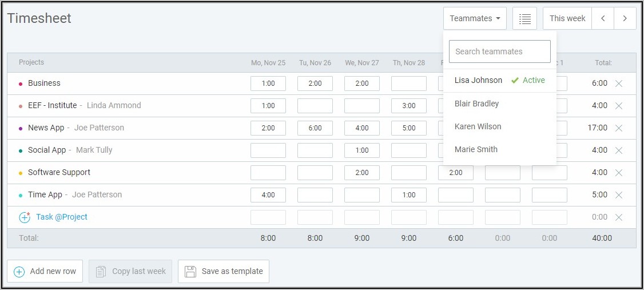Pick Karen Wilson in the dropdown
The width and height of the screenshot is (644, 290).
tap(478, 126)
